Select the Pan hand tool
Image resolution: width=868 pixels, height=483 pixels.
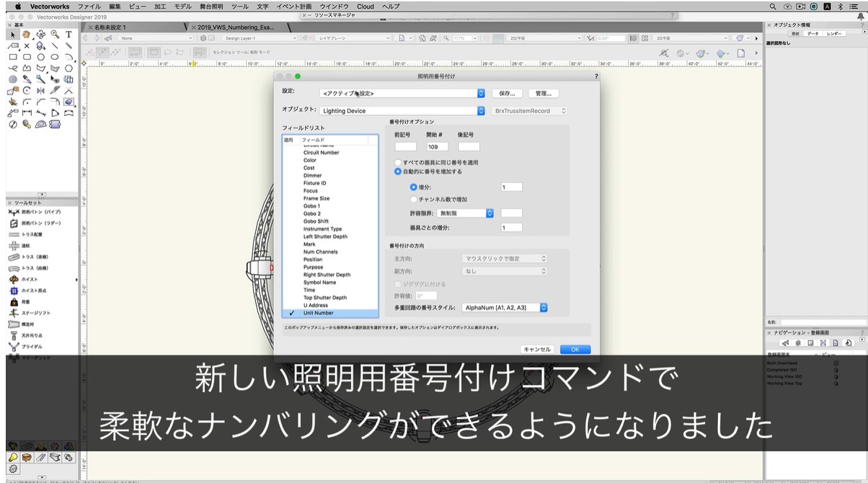coord(27,34)
